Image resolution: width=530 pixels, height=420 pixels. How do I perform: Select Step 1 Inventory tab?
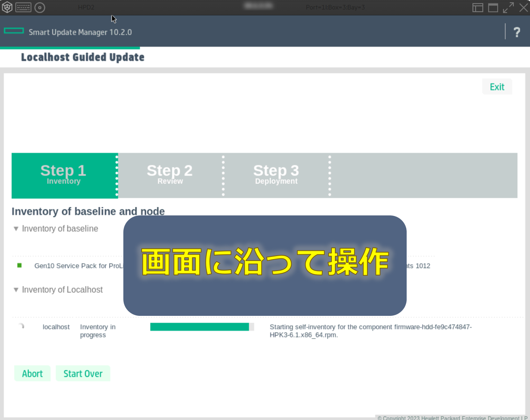click(64, 175)
